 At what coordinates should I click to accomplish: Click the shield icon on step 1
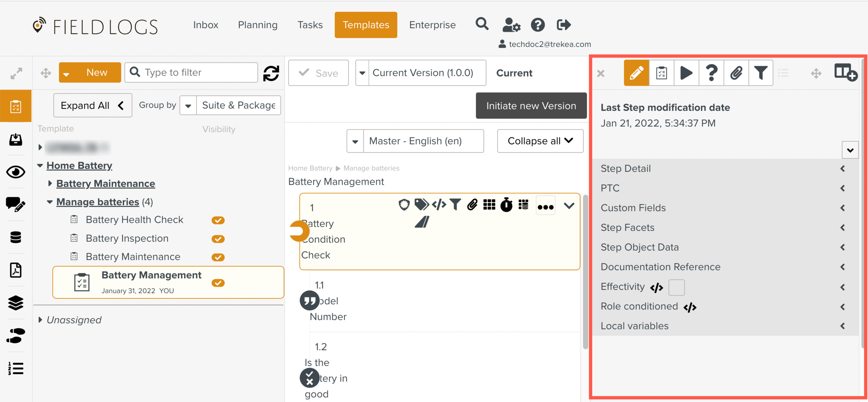[404, 205]
